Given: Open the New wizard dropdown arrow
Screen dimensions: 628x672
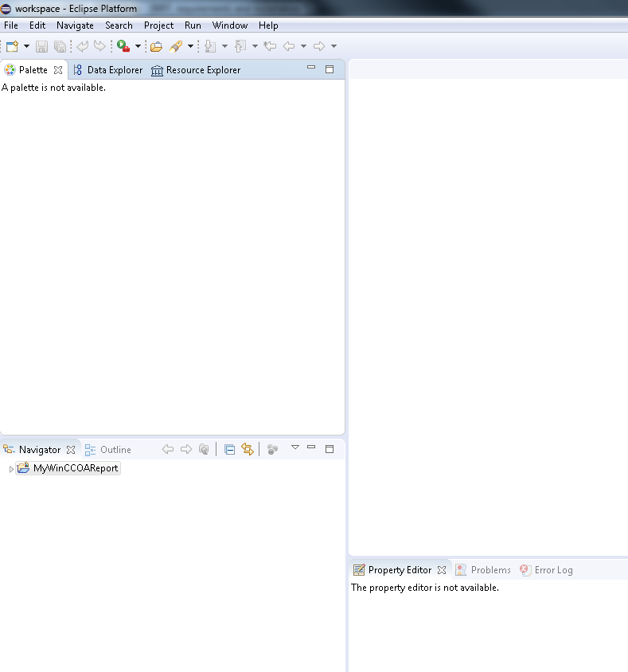Looking at the screenshot, I should pos(26,47).
